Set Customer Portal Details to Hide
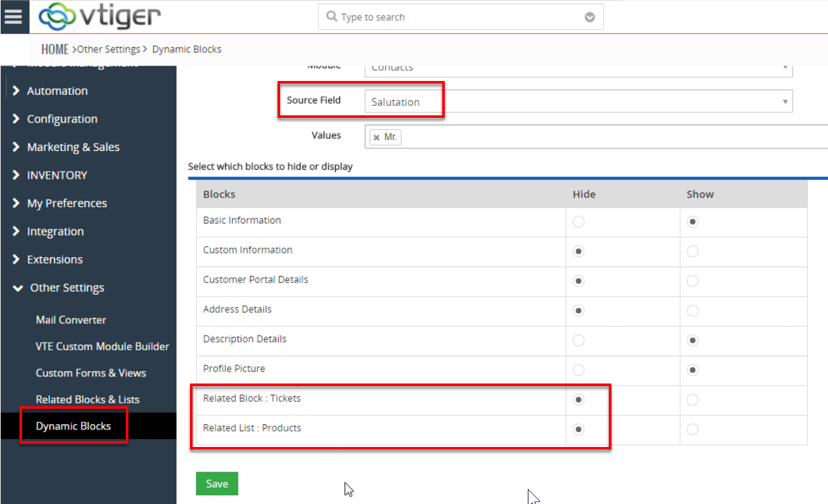Image resolution: width=828 pixels, height=504 pixels. pos(578,281)
